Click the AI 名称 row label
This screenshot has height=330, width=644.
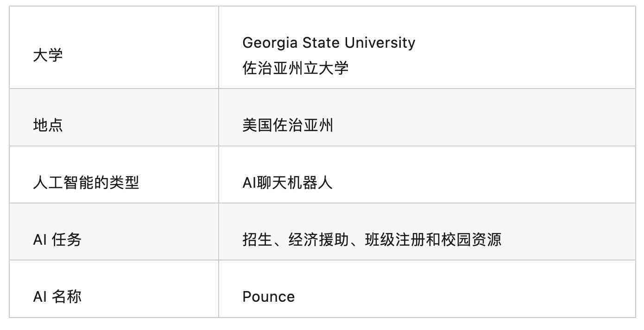[x=57, y=297]
